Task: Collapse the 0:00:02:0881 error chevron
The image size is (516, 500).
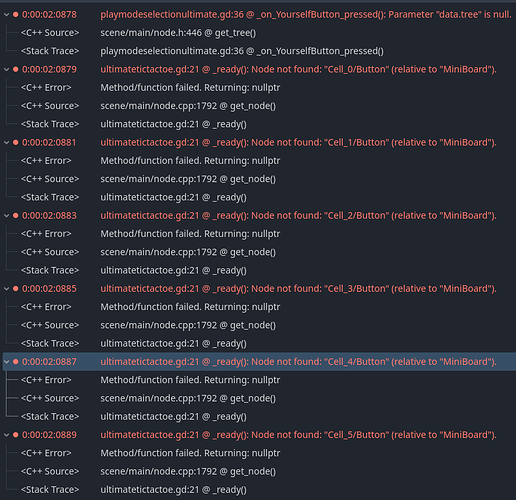Action: (6, 142)
